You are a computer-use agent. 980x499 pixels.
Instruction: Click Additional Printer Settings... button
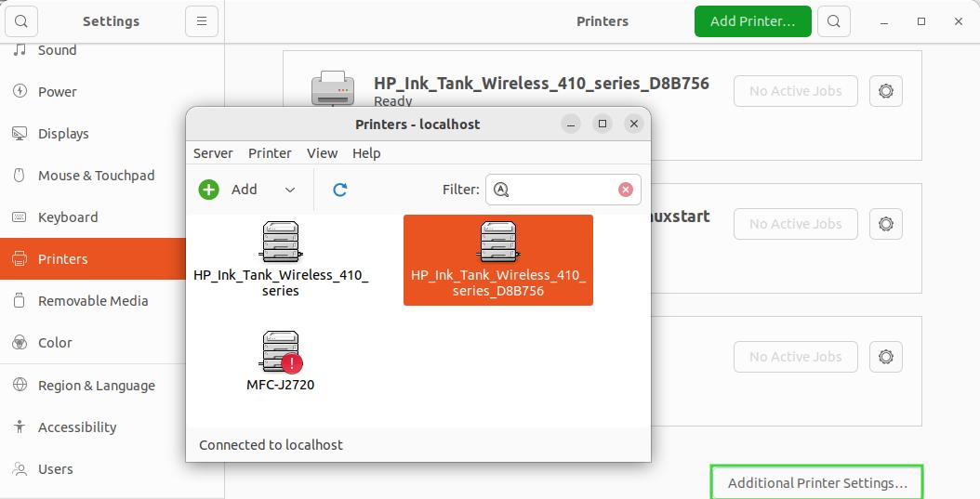[x=817, y=483]
